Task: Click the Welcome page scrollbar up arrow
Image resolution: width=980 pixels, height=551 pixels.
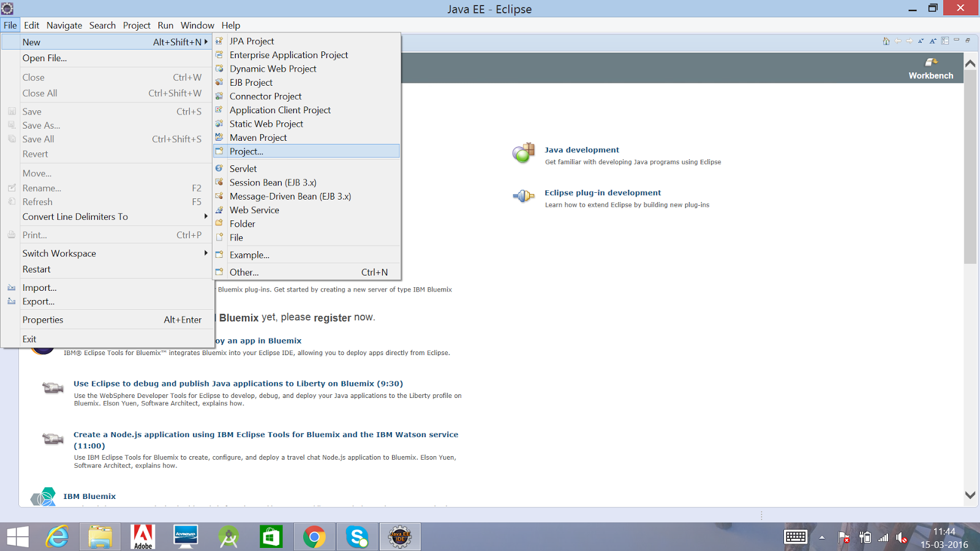Action: coord(970,64)
